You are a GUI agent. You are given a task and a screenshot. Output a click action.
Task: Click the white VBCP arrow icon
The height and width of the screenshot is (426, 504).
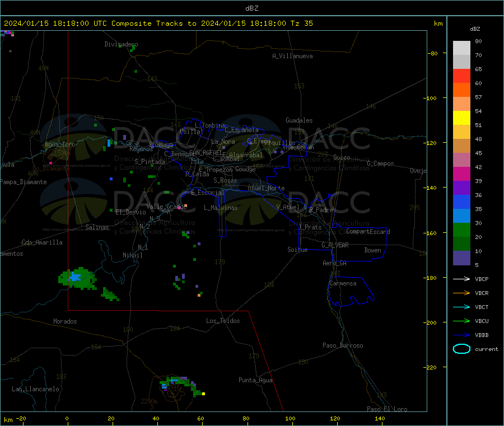pyautogui.click(x=461, y=279)
